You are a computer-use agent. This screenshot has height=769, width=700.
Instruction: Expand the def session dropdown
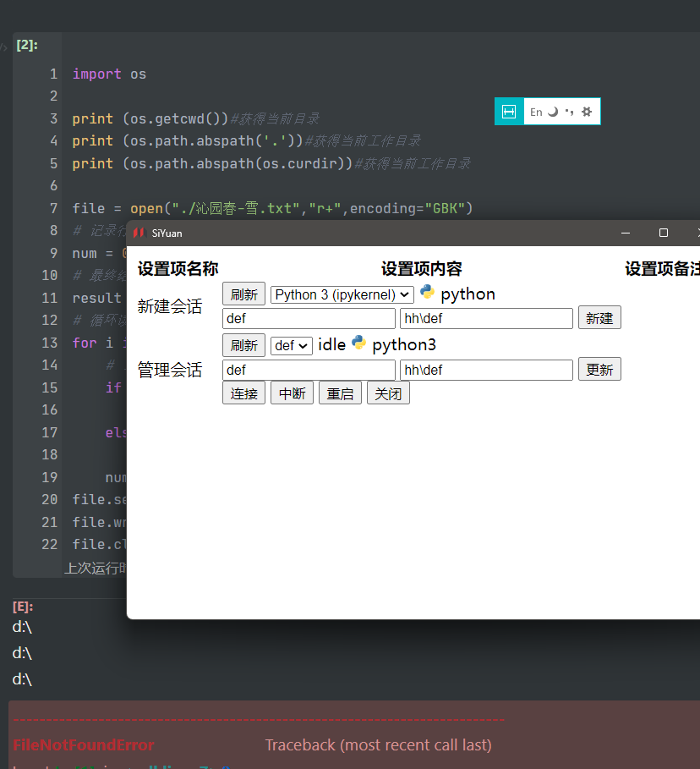pyautogui.click(x=291, y=345)
